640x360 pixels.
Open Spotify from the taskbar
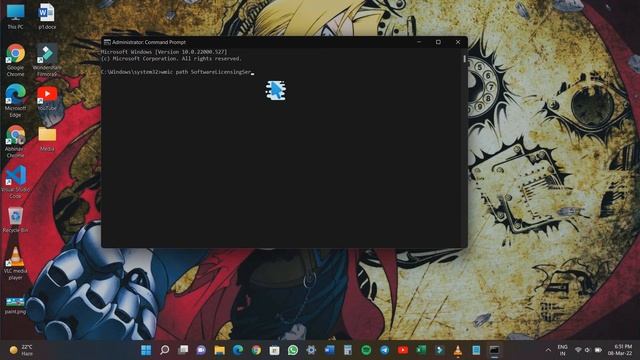tap(366, 350)
